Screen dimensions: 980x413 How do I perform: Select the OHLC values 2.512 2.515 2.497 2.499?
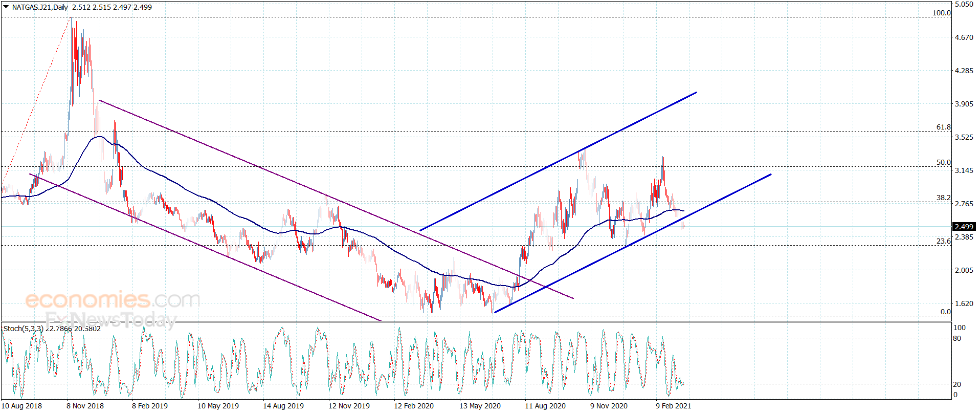(112, 7)
